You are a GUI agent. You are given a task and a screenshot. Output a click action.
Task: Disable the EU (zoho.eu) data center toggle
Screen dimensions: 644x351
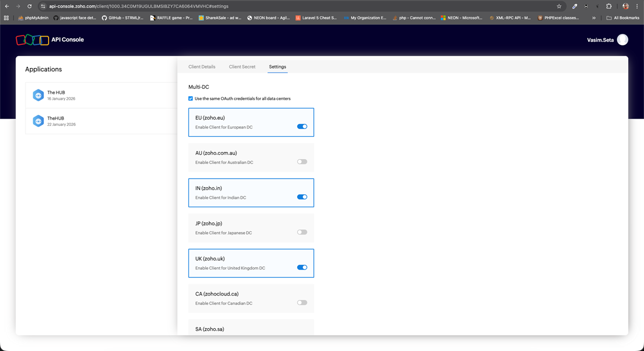click(x=302, y=126)
